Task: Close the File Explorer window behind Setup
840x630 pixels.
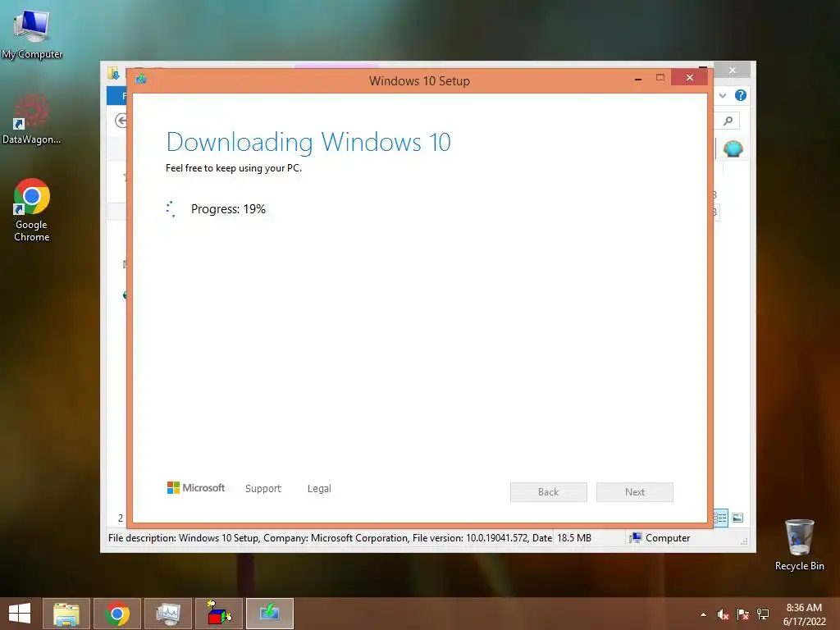Action: point(733,71)
